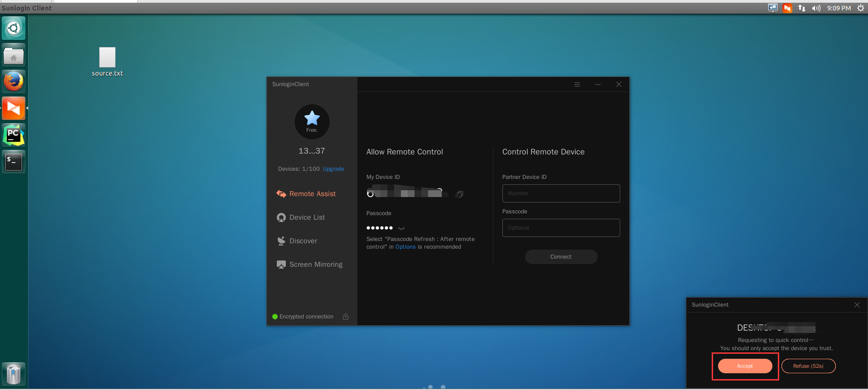Launch Firefox from the dock
This screenshot has height=390, width=868.
click(x=14, y=82)
